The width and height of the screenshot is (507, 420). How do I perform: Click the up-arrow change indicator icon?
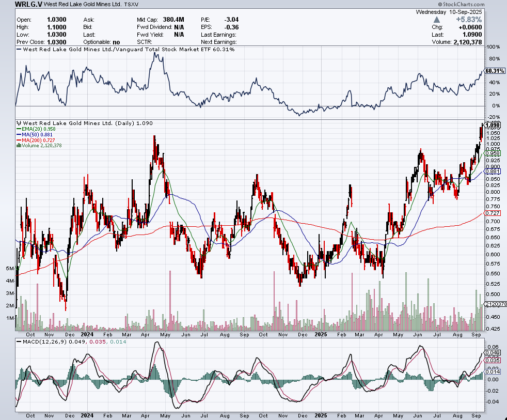[436, 20]
